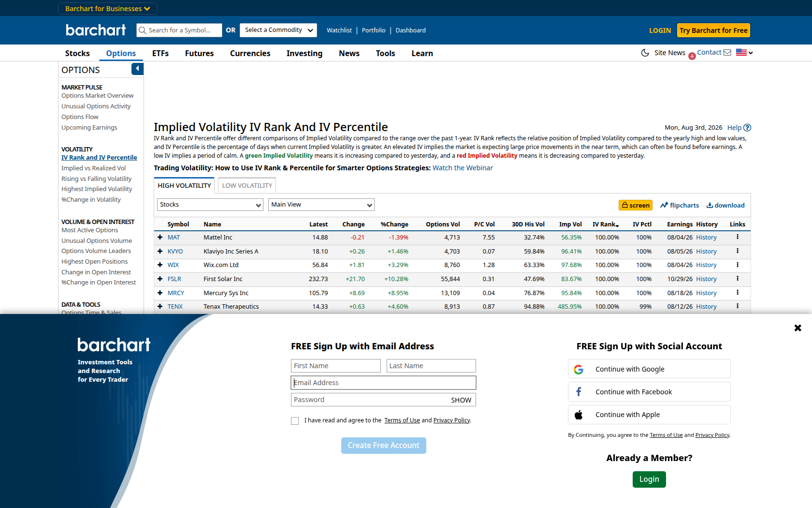Expand the MAT row plus icon

(160, 238)
